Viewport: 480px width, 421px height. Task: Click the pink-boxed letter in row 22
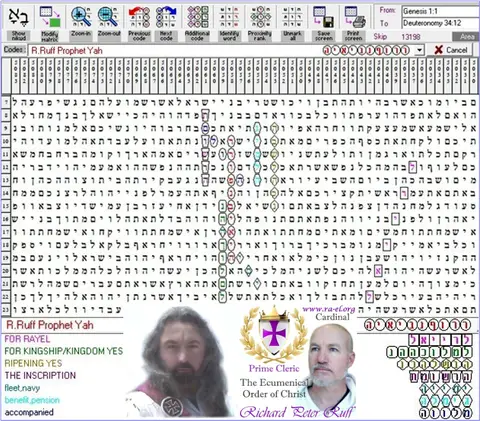[x=369, y=296]
